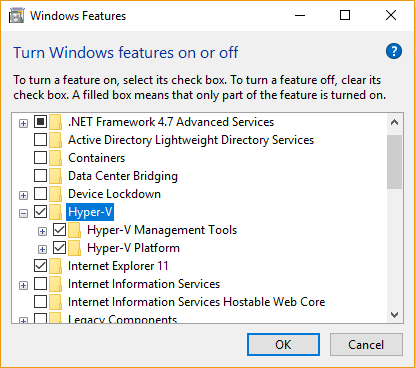Check the Containers feature checkbox
The width and height of the screenshot is (416, 368).
[40, 158]
